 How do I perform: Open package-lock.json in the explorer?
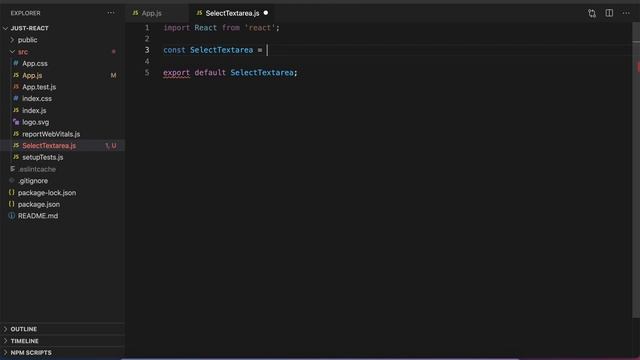47,193
